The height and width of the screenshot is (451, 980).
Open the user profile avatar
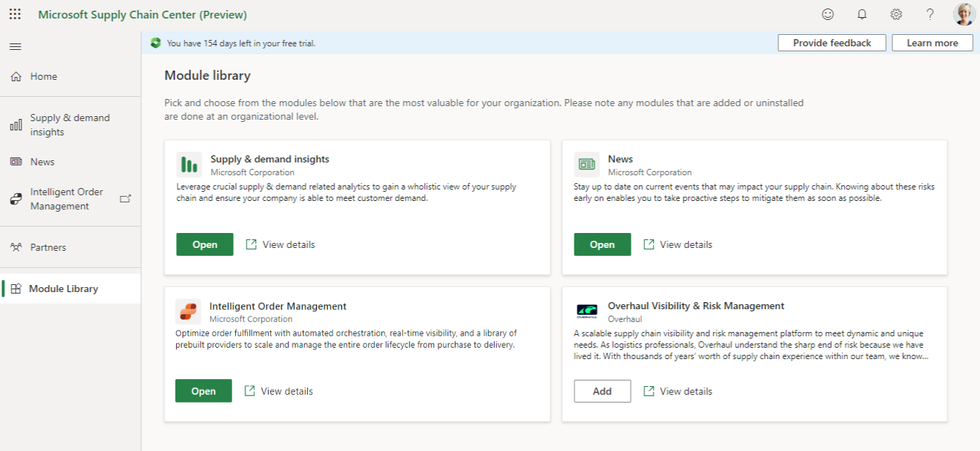(964, 14)
